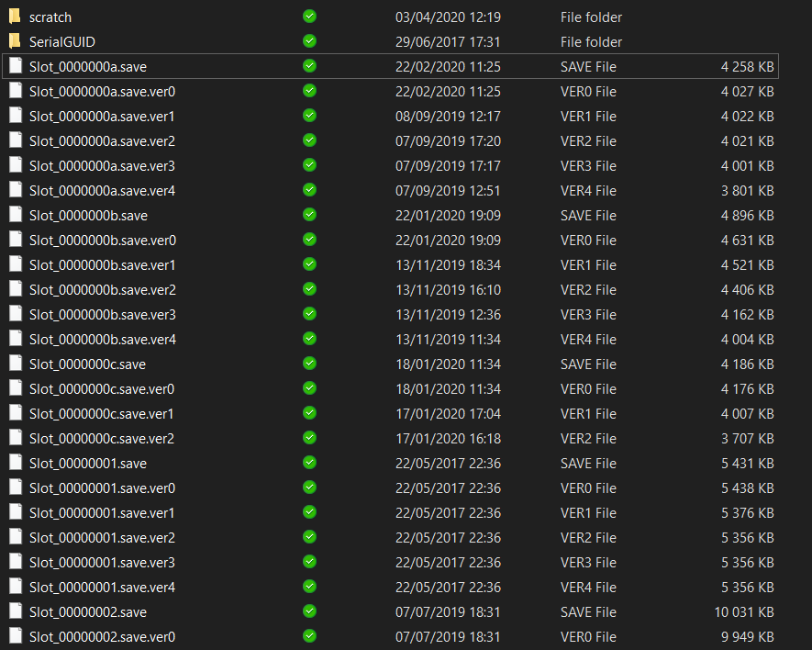Select the scratch folder icon
The image size is (812, 650).
tap(15, 17)
